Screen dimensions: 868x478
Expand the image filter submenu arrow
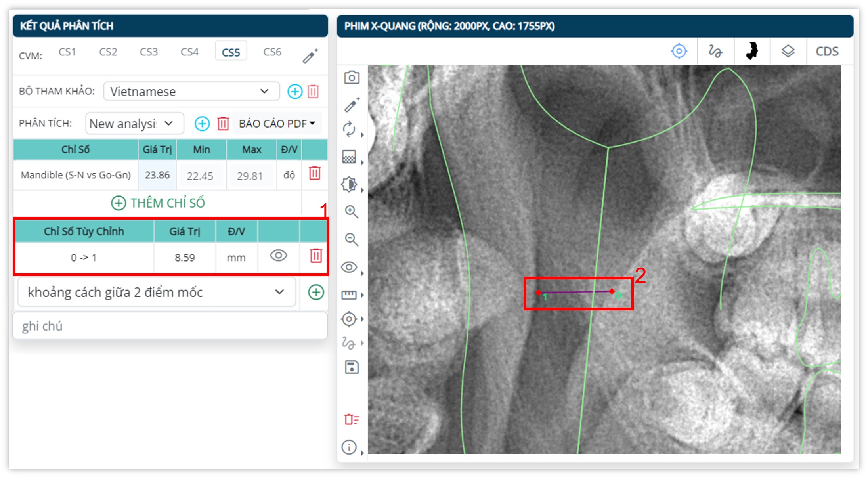coord(362,162)
